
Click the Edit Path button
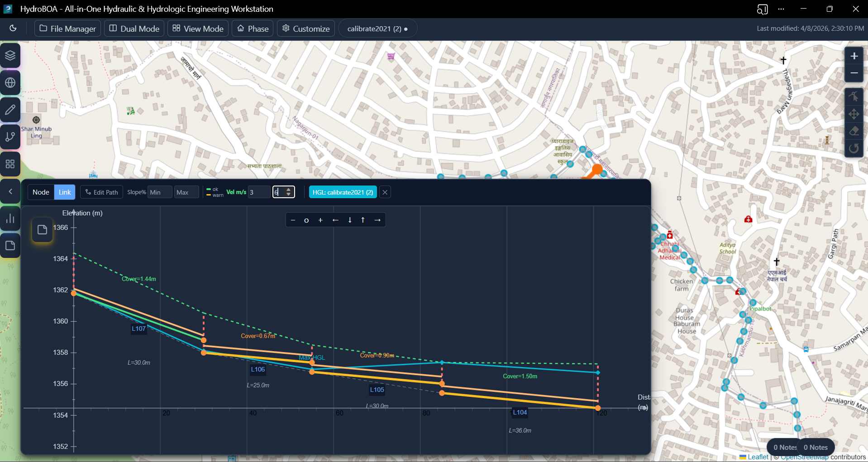click(x=102, y=192)
